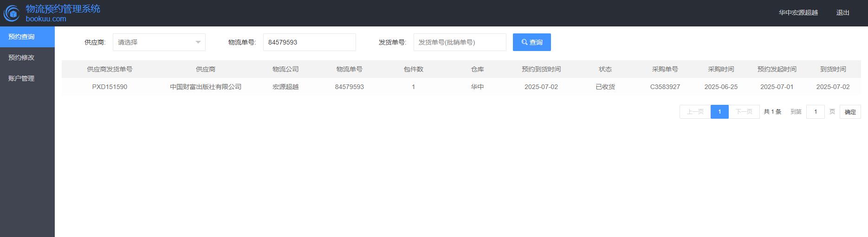Viewport: 868px width, 237px height.
Task: Click the PXD151590 shipment number cell
Action: pyautogui.click(x=110, y=87)
